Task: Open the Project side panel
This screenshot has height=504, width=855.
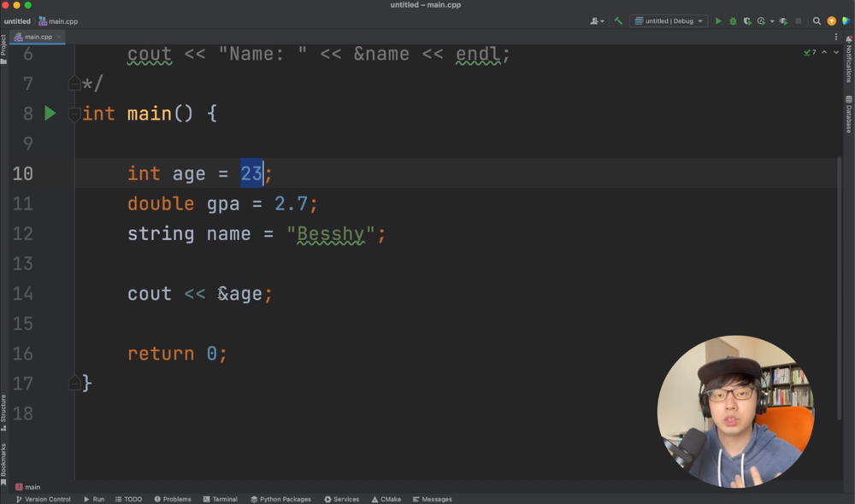Action: point(3,49)
